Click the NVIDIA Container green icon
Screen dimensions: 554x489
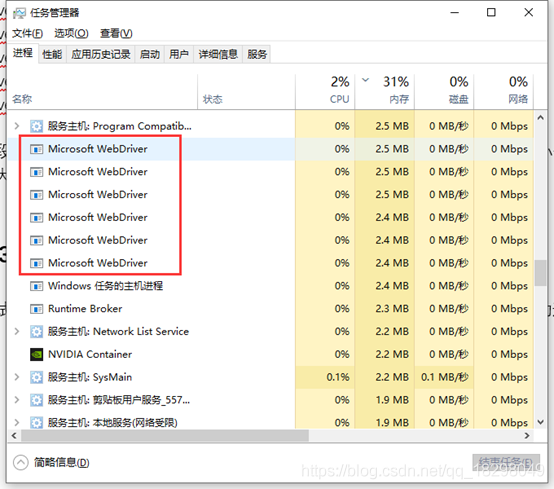point(36,354)
